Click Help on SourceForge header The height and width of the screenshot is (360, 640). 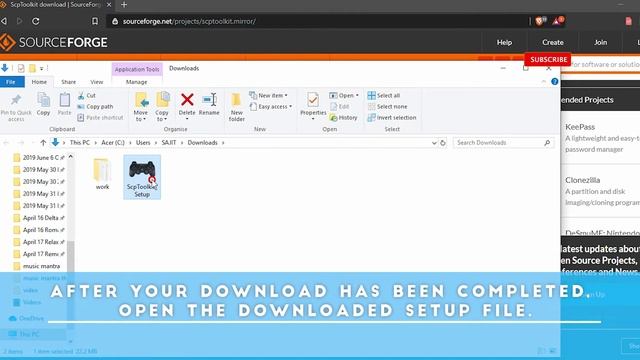[504, 42]
